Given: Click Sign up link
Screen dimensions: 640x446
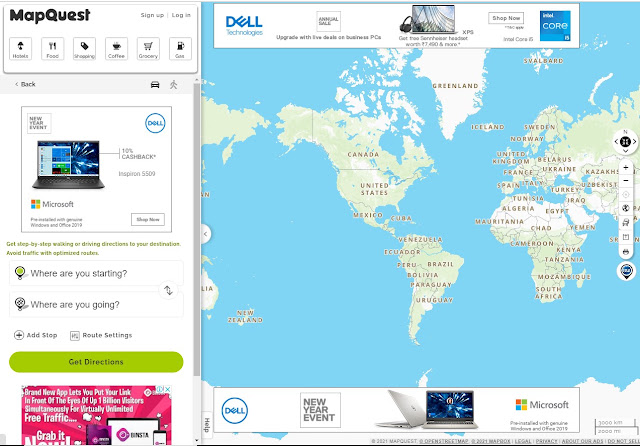Looking at the screenshot, I should [152, 15].
